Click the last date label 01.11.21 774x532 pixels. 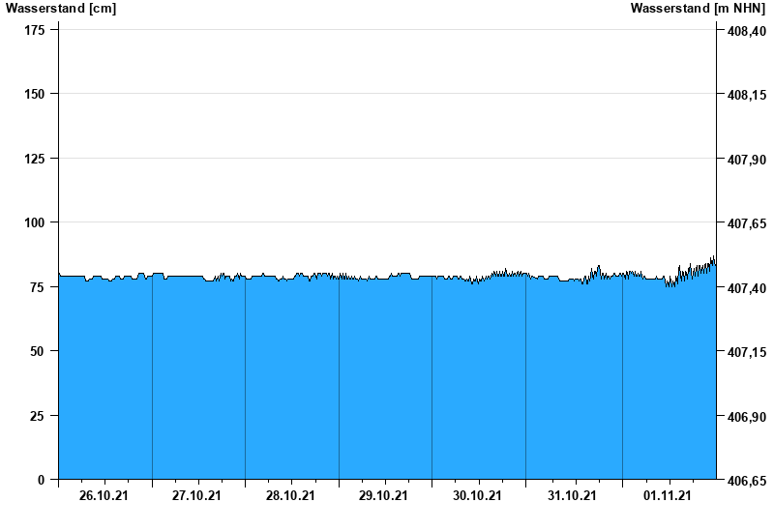pyautogui.click(x=668, y=496)
